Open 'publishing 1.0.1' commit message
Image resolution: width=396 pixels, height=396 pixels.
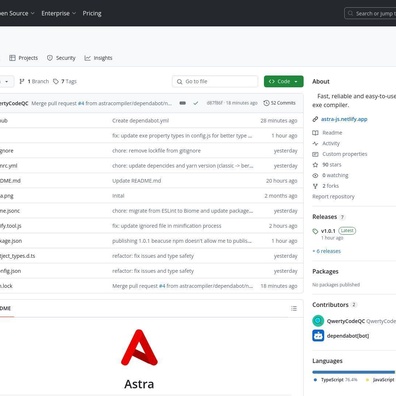tap(182, 241)
